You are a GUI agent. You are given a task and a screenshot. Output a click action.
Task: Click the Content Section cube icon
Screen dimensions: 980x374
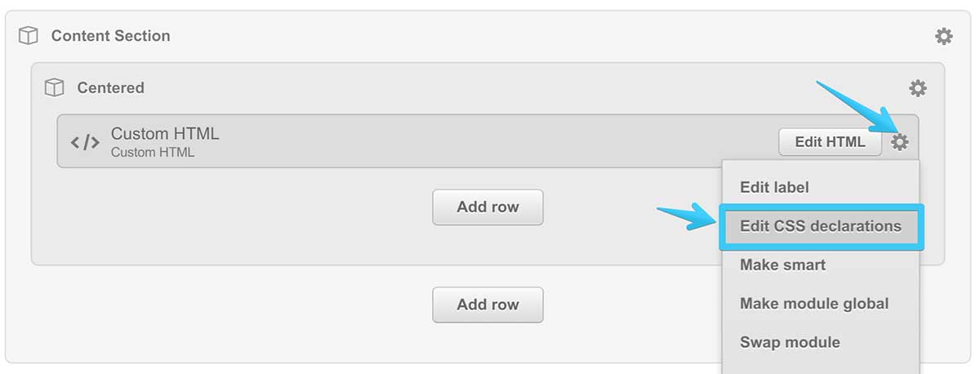point(29,36)
